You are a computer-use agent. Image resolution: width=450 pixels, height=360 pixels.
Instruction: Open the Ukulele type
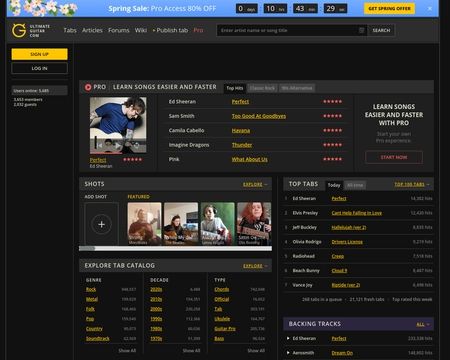[x=222, y=319]
